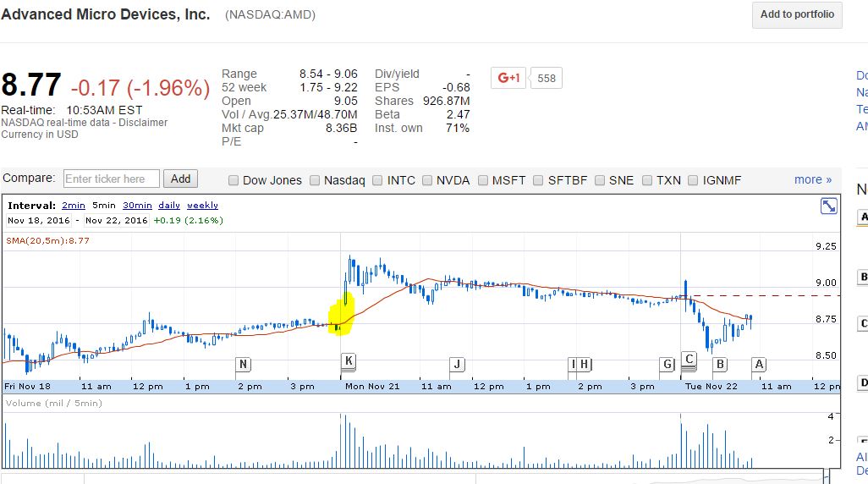
Task: Switch chart interval to 30min
Action: [137, 206]
